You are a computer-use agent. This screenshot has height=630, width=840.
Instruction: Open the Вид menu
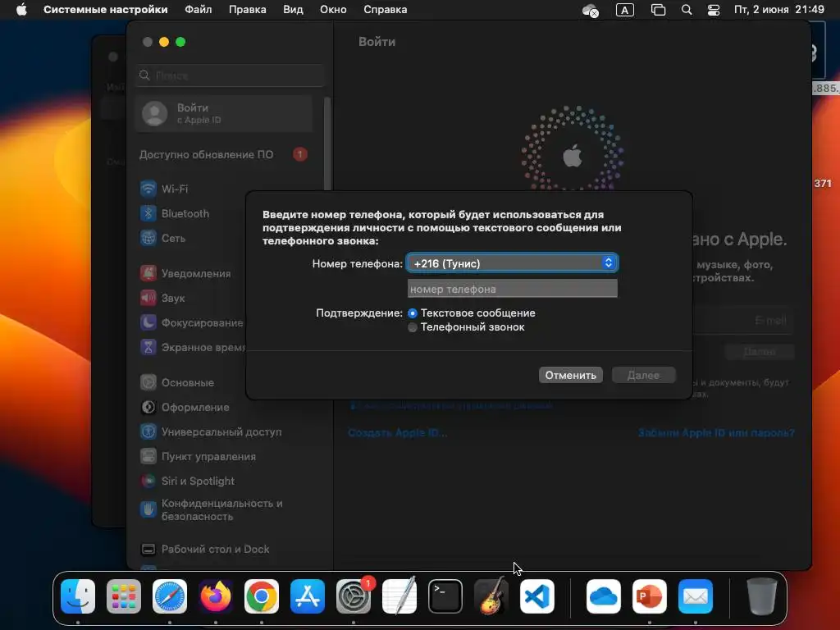(x=293, y=10)
